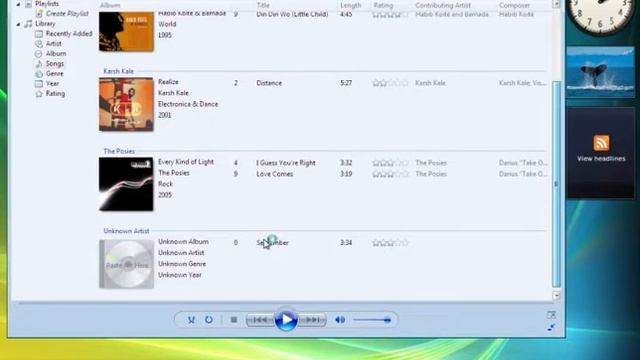
Task: Click the vertical scrollbar thumb
Action: point(556,184)
